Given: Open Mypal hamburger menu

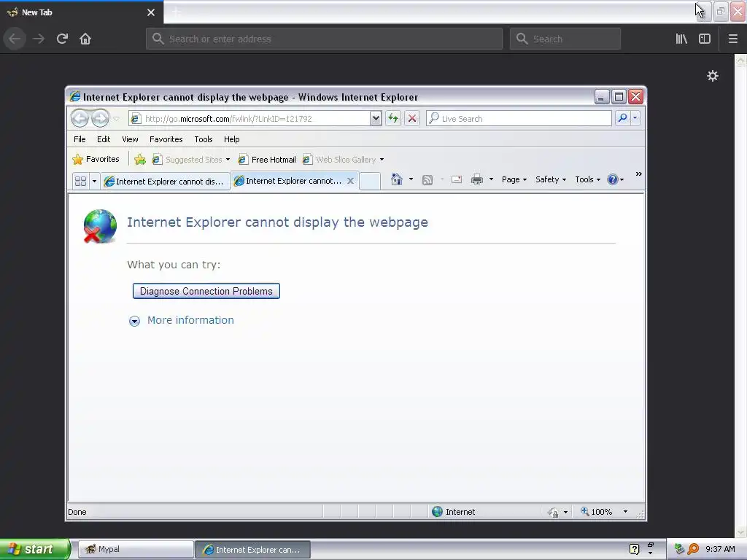Looking at the screenshot, I should (733, 39).
